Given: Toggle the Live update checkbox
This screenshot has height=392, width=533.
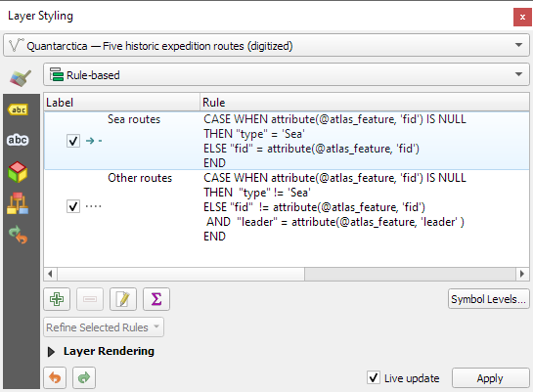Looking at the screenshot, I should (374, 377).
